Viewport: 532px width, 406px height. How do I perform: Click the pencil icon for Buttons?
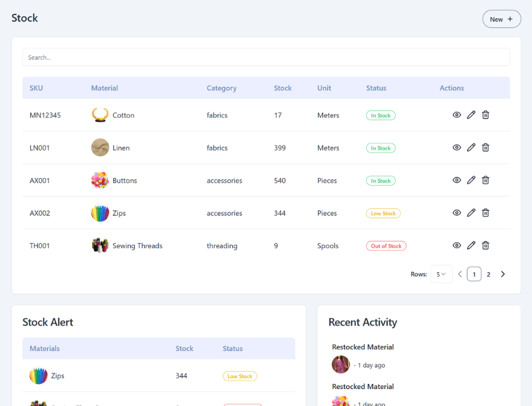[471, 180]
